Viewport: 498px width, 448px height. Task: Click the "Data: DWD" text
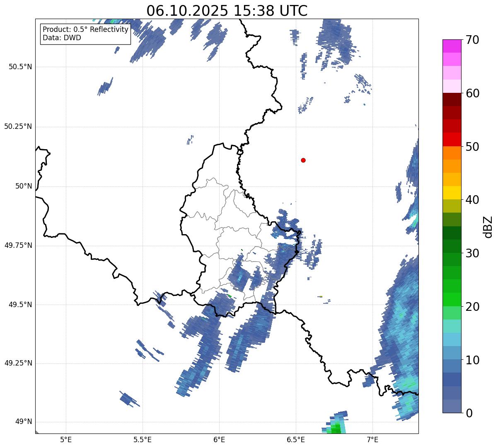click(62, 38)
